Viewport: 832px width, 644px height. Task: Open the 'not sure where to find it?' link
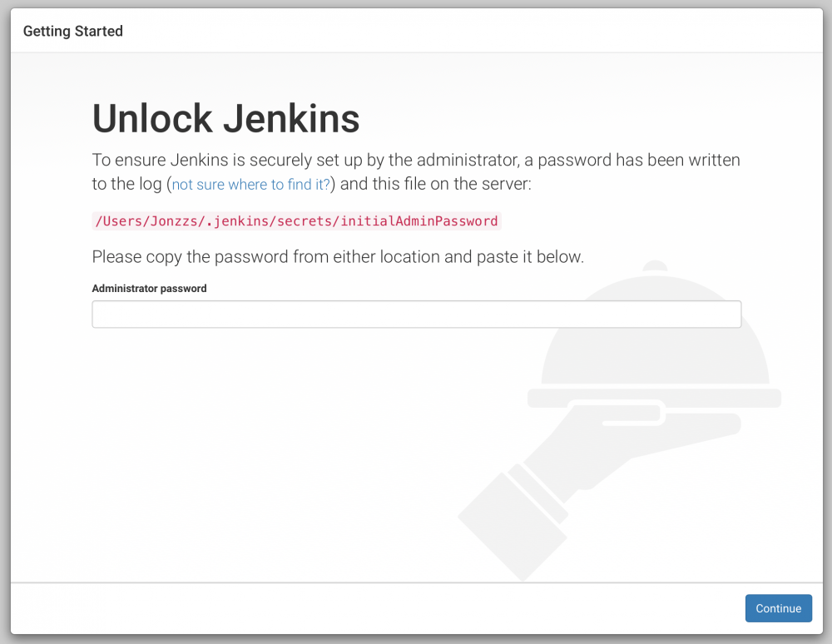[250, 184]
